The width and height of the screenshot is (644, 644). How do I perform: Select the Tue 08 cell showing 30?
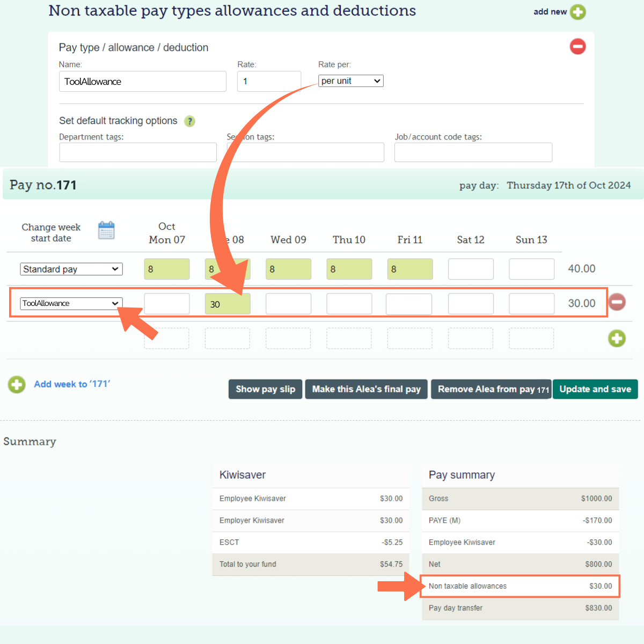[228, 303]
